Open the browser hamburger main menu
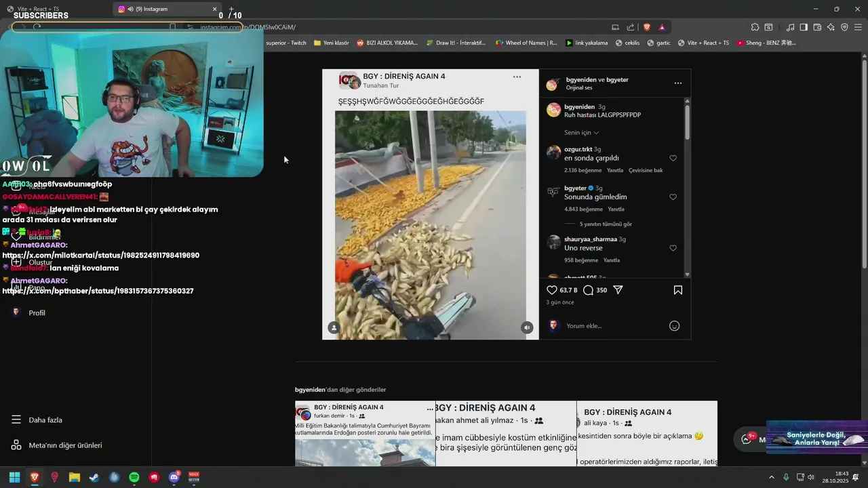The image size is (868, 488). click(858, 27)
